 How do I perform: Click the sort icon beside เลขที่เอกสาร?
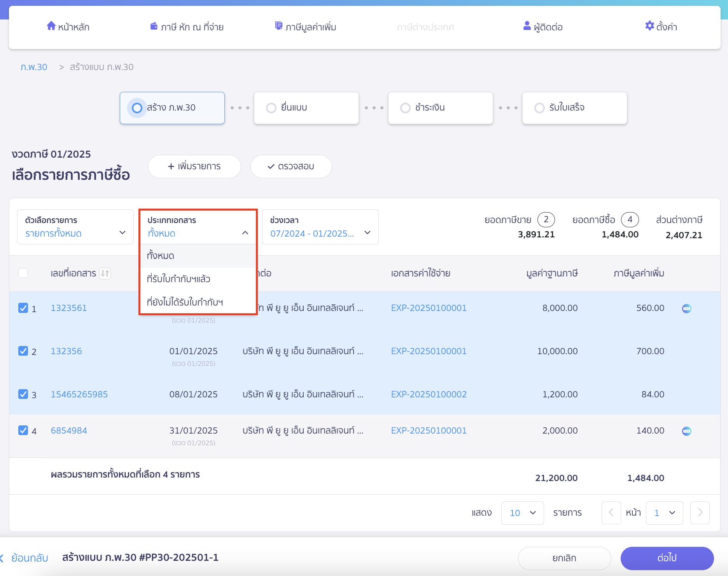(105, 274)
